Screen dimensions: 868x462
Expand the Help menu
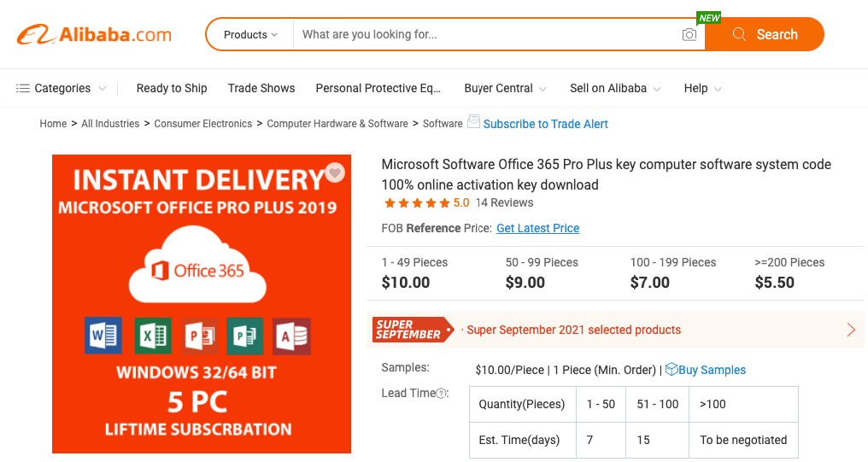click(702, 88)
